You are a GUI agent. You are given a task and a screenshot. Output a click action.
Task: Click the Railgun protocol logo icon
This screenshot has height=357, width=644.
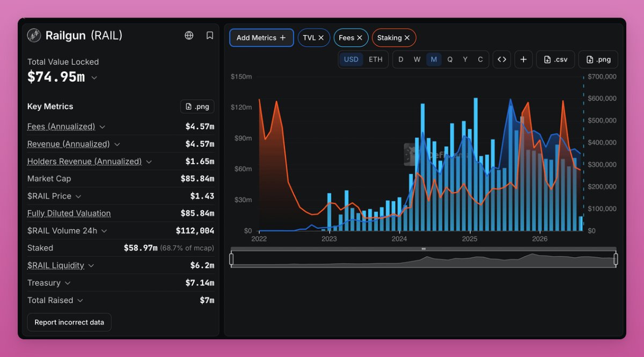pyautogui.click(x=34, y=35)
